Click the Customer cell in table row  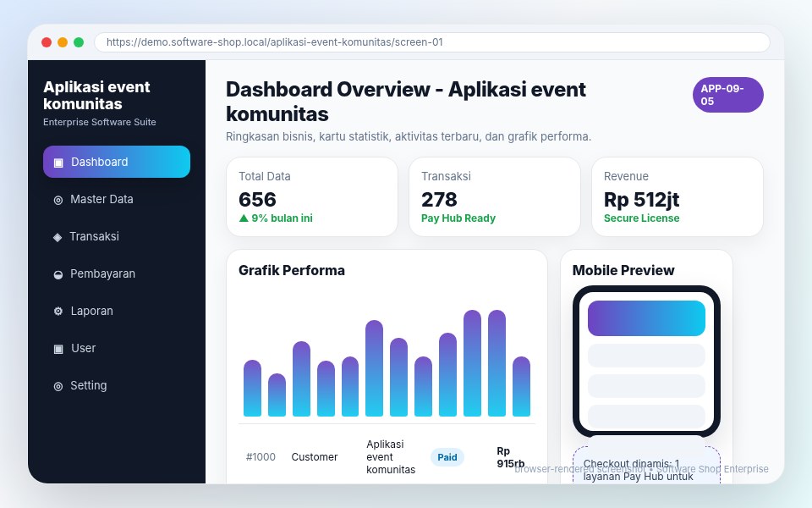click(x=315, y=457)
